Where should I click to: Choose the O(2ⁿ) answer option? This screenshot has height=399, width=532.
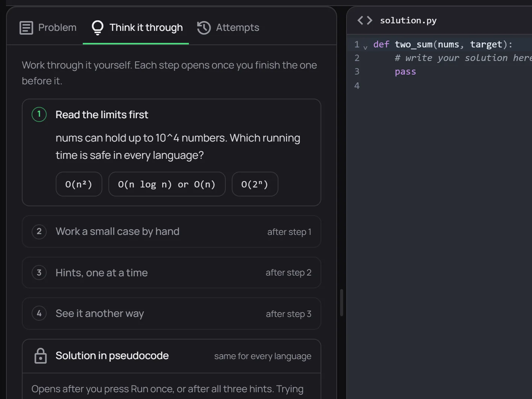(x=255, y=184)
